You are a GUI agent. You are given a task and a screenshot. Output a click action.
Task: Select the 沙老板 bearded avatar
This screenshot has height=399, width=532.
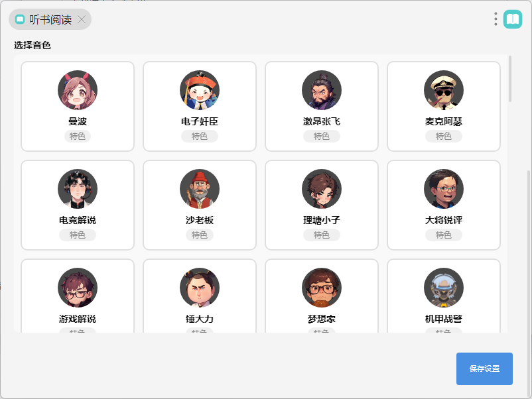200,189
